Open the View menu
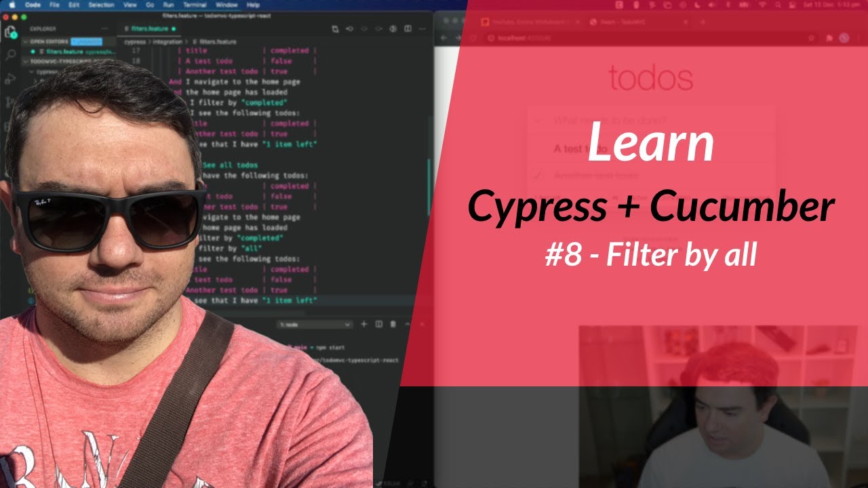The image size is (868, 488). click(129, 5)
